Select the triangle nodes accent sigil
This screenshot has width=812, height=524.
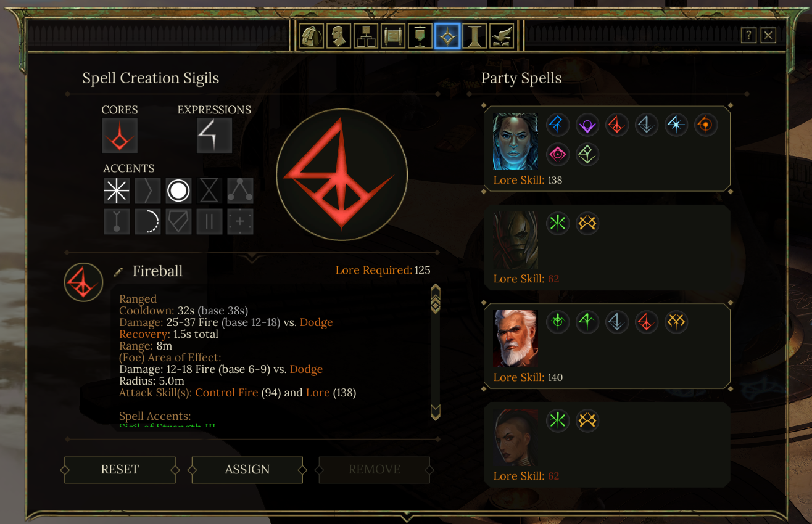click(x=240, y=191)
